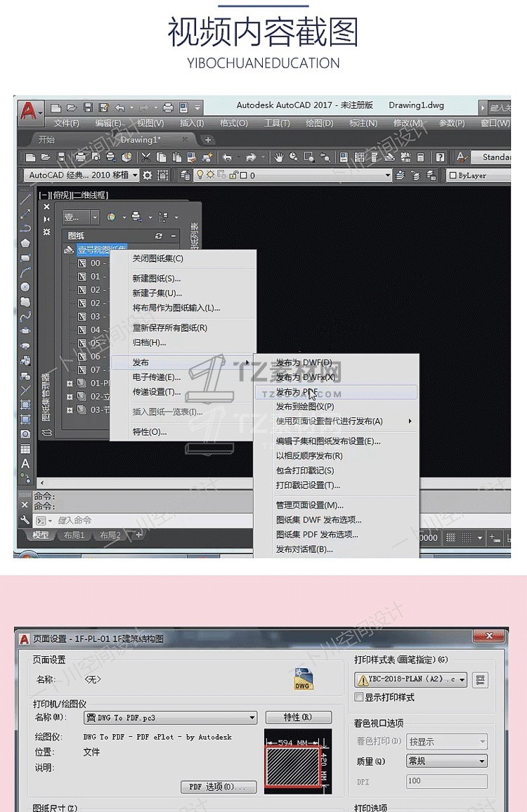Open 使用页面设置替代进行发布 submenu
The width and height of the screenshot is (527, 812).
pos(336,421)
